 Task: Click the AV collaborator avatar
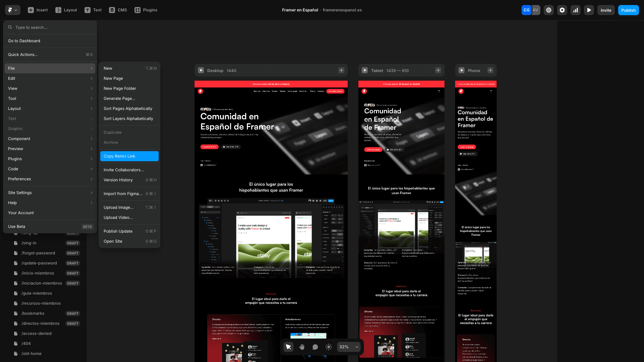coord(536,10)
